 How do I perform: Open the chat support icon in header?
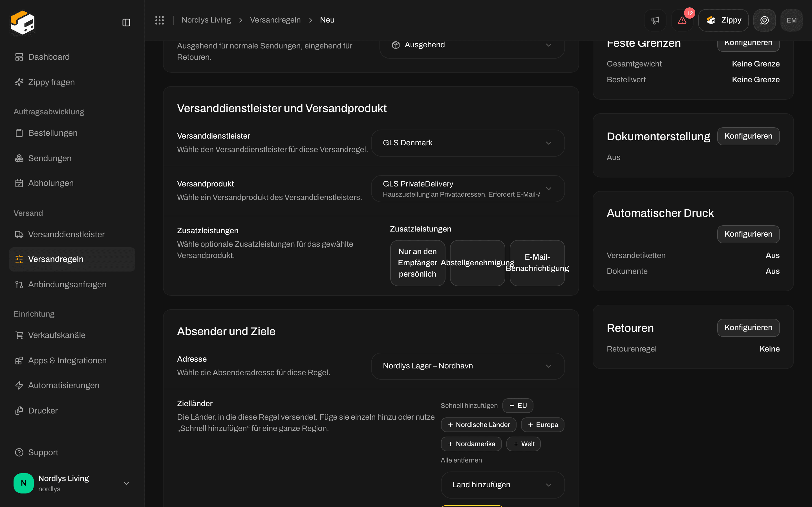764,20
